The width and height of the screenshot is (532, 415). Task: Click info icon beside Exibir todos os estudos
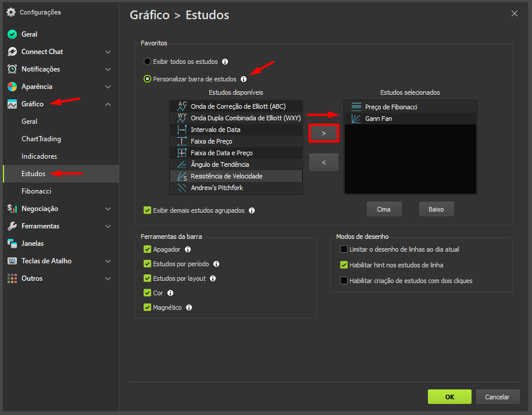[x=225, y=62]
